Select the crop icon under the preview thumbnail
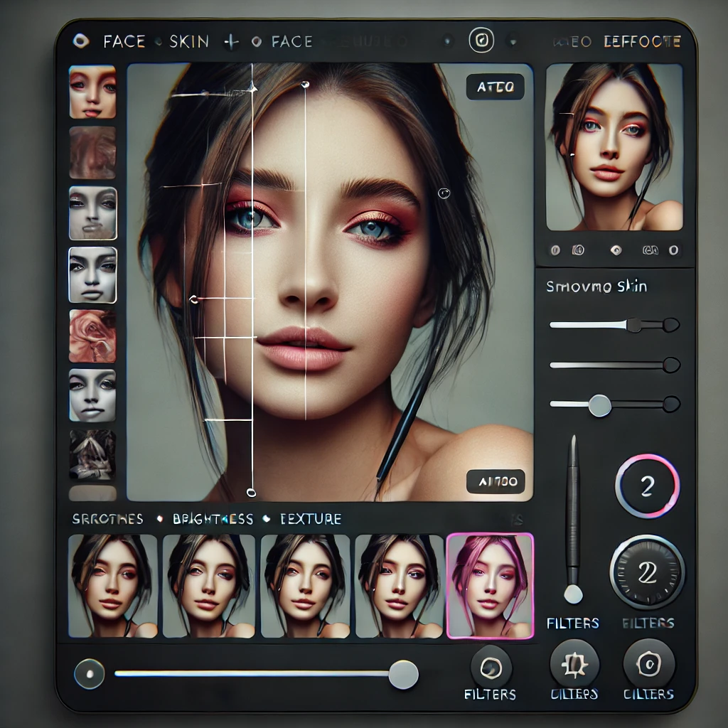Viewport: 728px width, 728px height. point(578,250)
